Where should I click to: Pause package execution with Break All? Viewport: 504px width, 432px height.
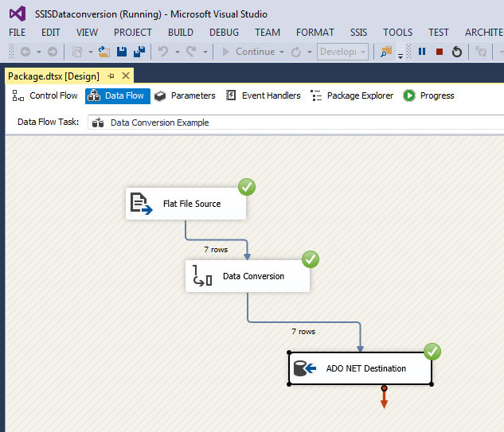422,52
